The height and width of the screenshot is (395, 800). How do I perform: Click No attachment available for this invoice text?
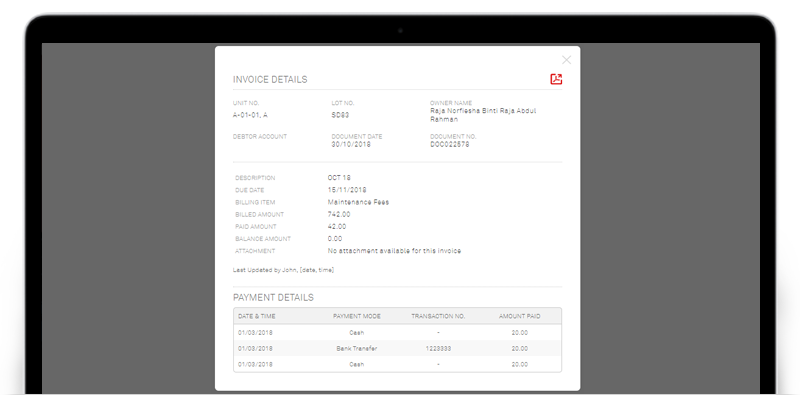(394, 251)
